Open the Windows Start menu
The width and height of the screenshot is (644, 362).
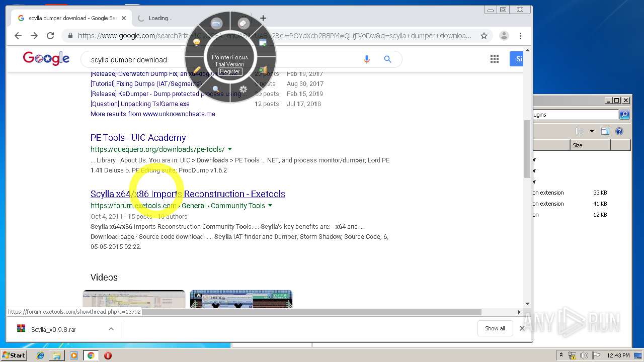(14, 355)
